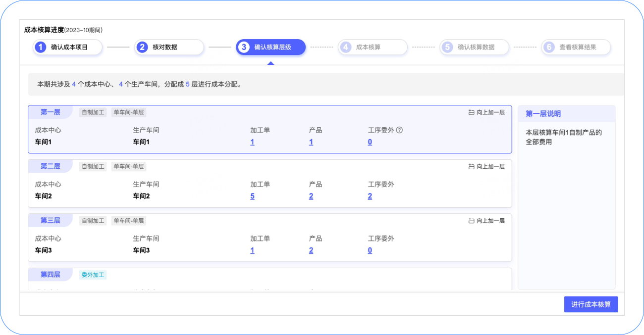Click 产品 count link in 第三层

click(311, 250)
